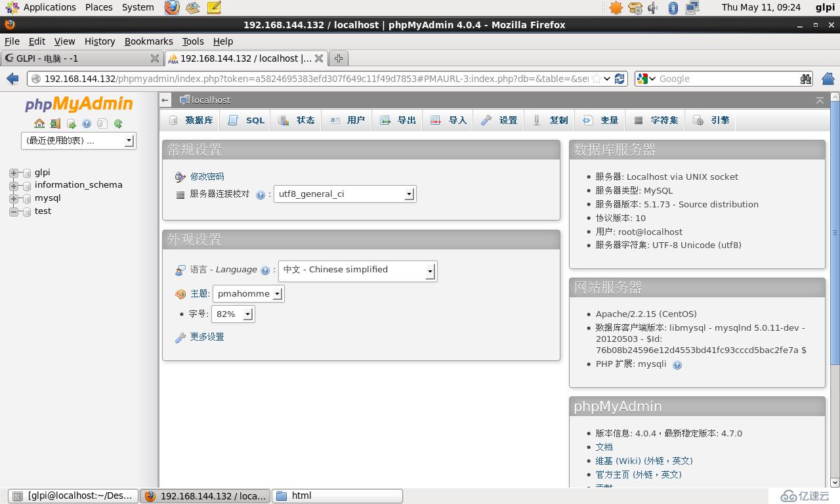
Task: Open the 最近使用的表 recent tables dropdown
Action: point(79,140)
